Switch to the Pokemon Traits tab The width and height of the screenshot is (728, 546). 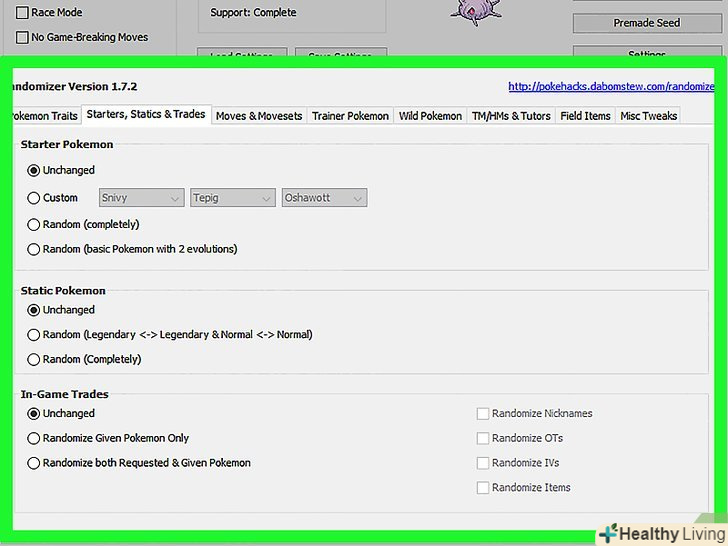[45, 116]
